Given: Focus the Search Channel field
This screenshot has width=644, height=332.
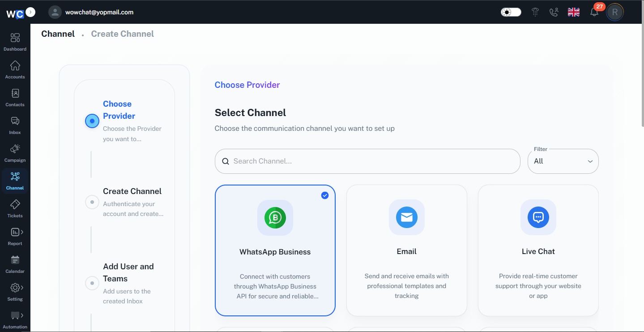Looking at the screenshot, I should (367, 161).
